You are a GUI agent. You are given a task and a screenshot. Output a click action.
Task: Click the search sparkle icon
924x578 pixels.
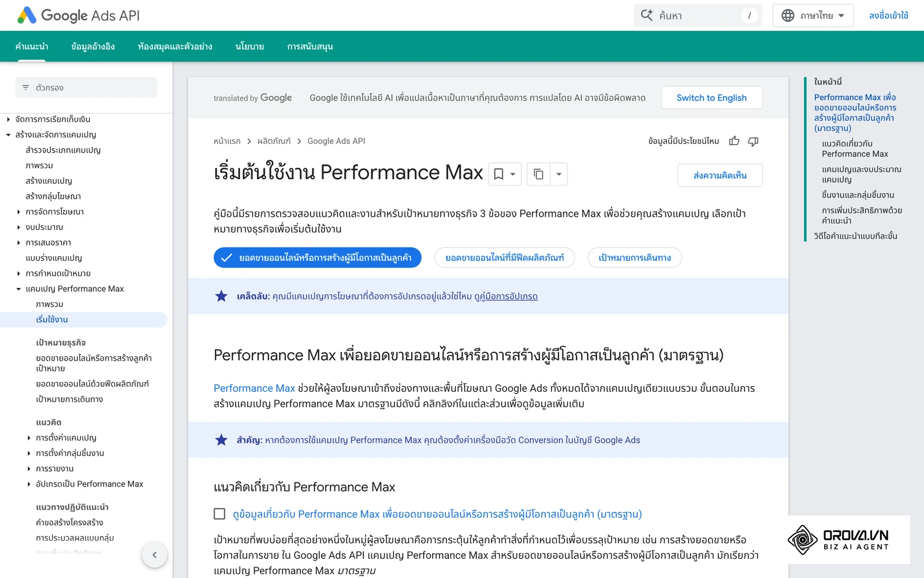[647, 15]
